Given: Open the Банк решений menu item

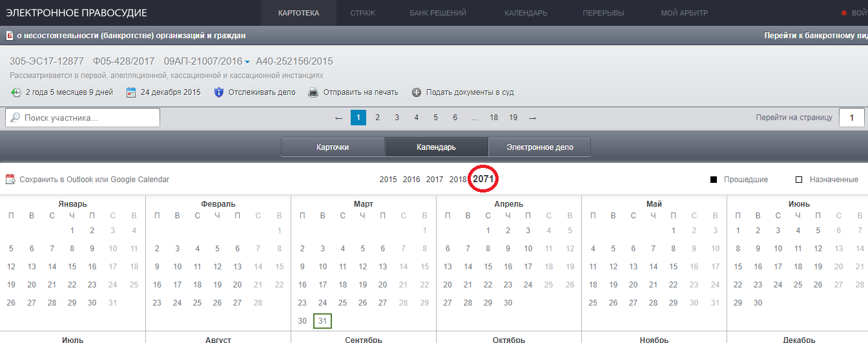Looking at the screenshot, I should (x=432, y=13).
